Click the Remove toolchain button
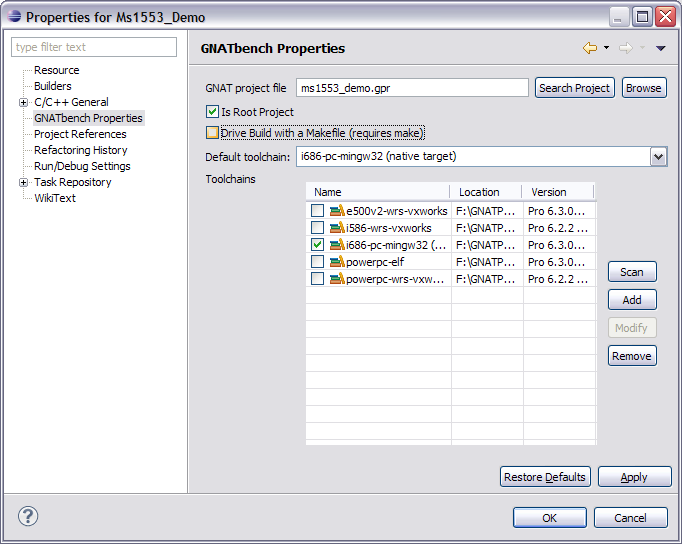682x544 pixels. click(x=632, y=356)
